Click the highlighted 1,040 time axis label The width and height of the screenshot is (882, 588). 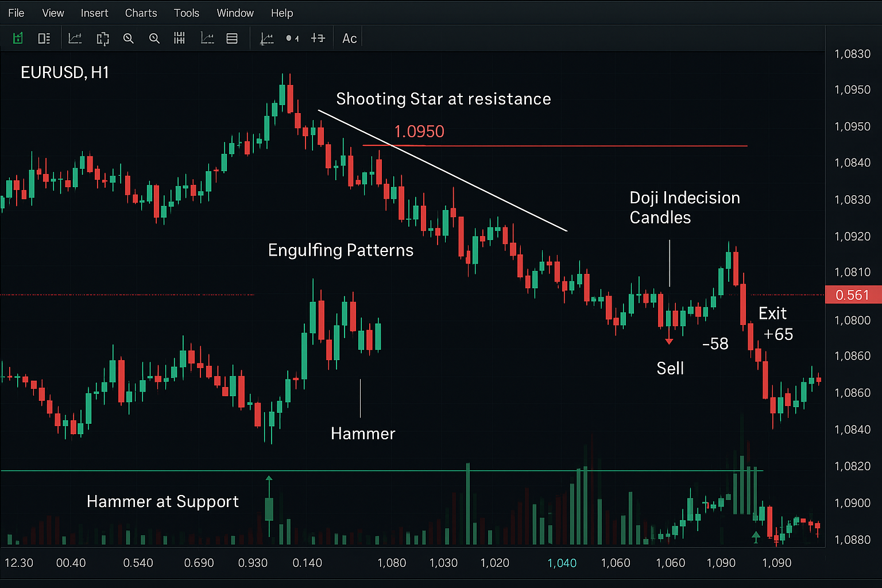(x=562, y=563)
